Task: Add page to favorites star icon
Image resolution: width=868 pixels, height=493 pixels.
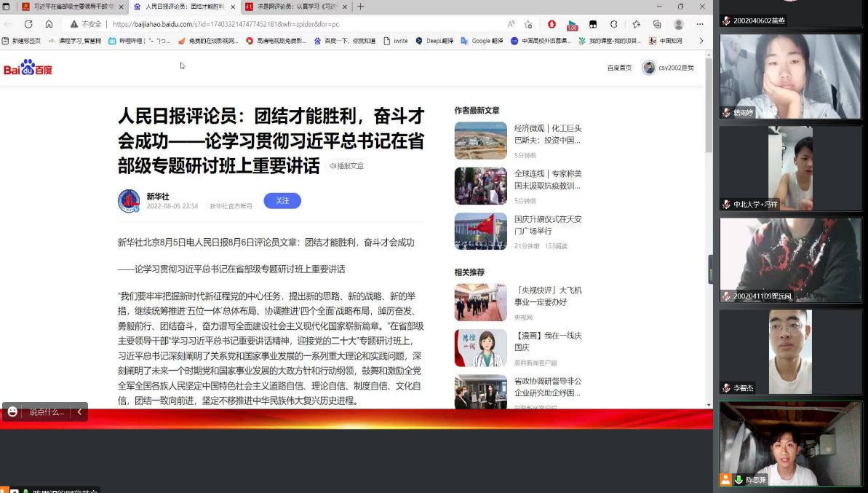Action: tap(528, 24)
